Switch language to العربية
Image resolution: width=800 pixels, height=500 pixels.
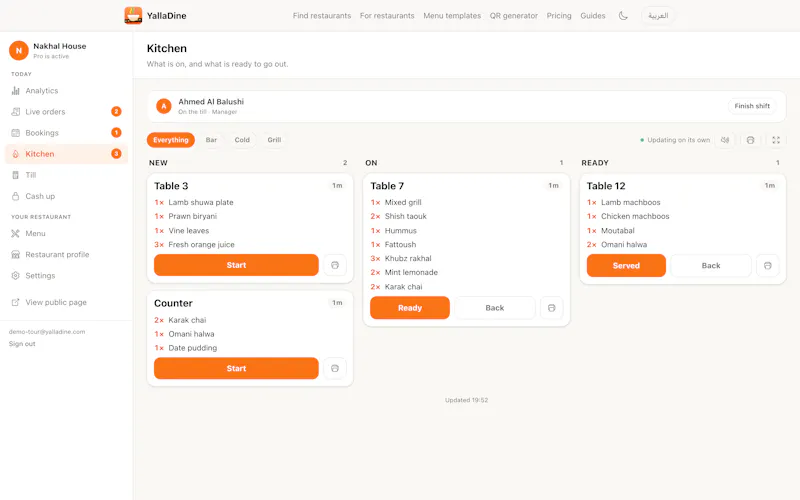pyautogui.click(x=658, y=16)
